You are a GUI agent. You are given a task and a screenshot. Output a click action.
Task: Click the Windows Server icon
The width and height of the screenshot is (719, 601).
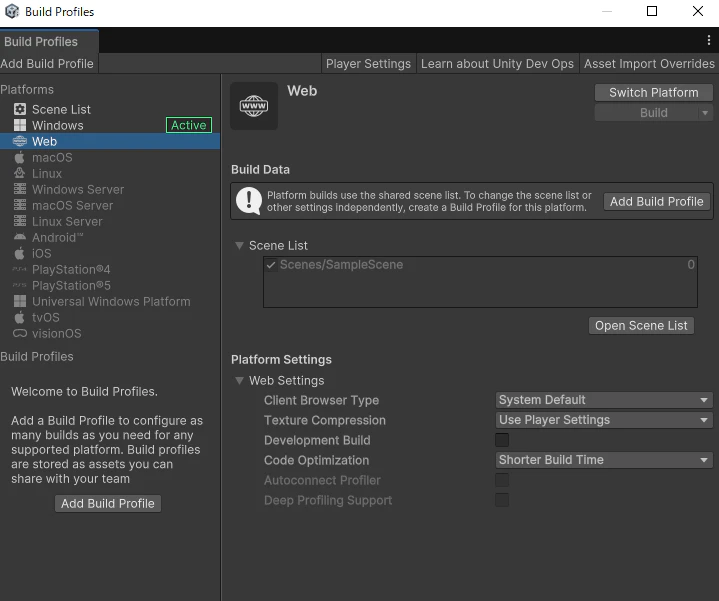[x=20, y=189]
